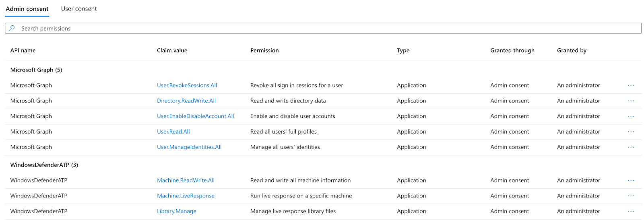Image resolution: width=644 pixels, height=220 pixels.
Task: Open more options for User.ManageIdentities.All row
Action: coord(631,147)
